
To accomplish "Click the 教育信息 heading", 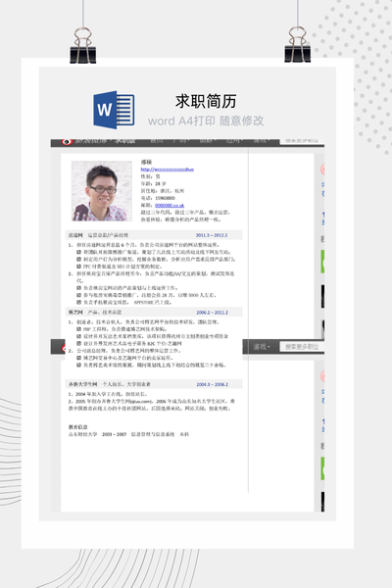I will coord(78,426).
